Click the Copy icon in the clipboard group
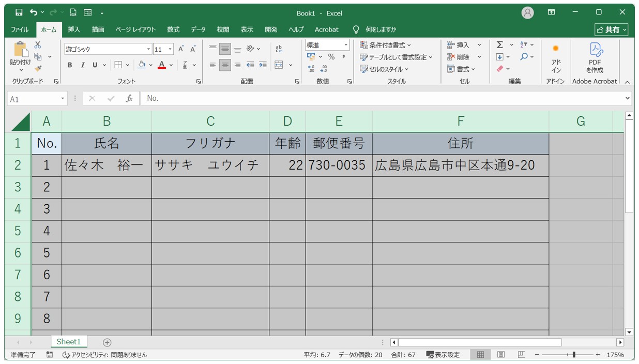Viewport: 639px width, 364px height. point(38,56)
